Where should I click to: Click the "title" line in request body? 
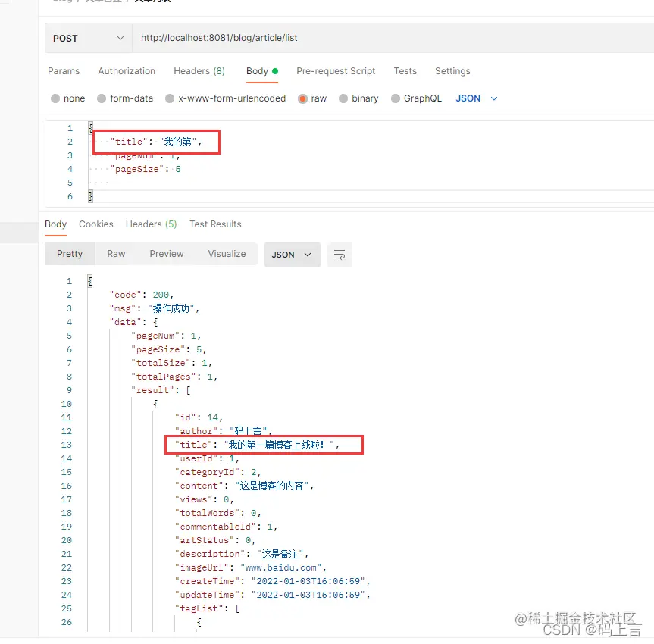pos(155,142)
